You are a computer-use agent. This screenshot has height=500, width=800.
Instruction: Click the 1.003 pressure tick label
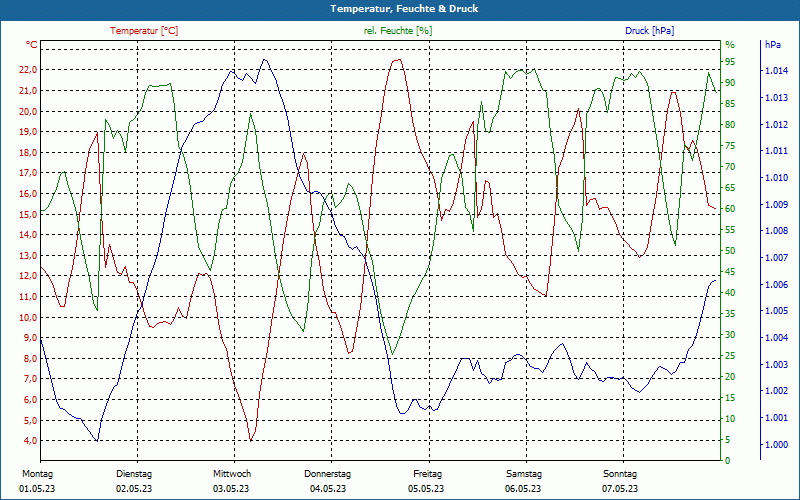[776, 365]
